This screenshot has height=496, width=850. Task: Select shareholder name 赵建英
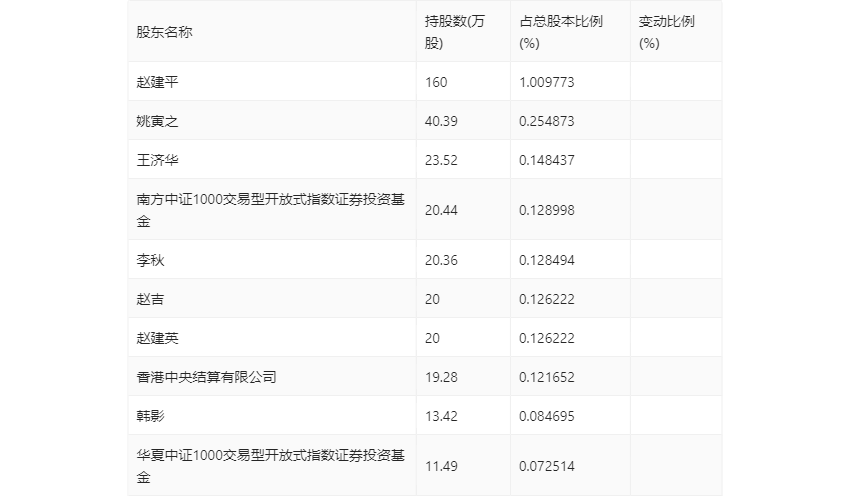pos(157,338)
